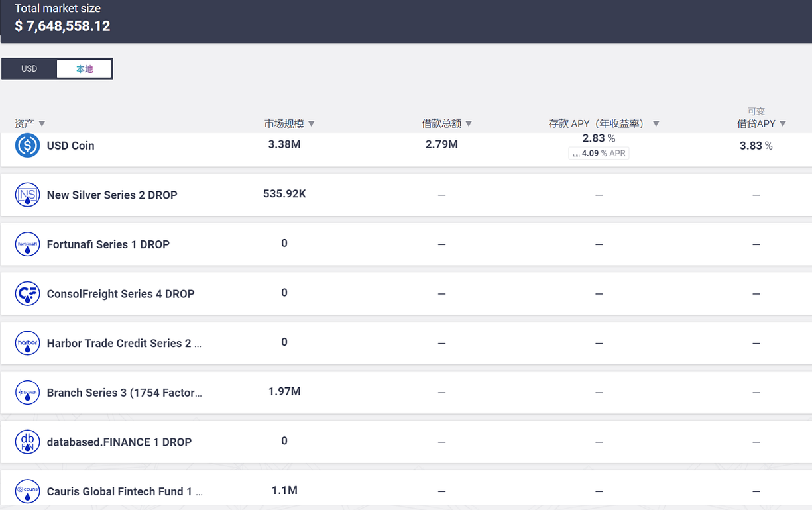
Task: Sort by 存款 APY column arrow
Action: 656,124
